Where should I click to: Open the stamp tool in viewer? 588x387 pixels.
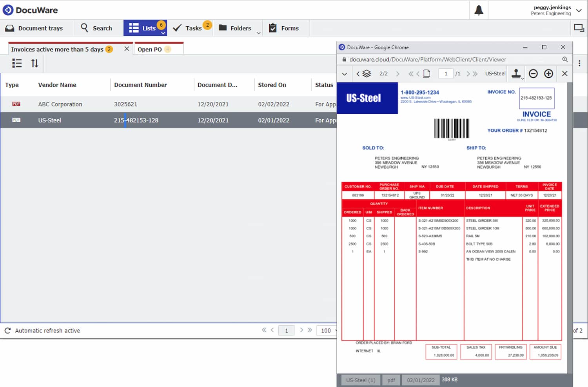(516, 73)
